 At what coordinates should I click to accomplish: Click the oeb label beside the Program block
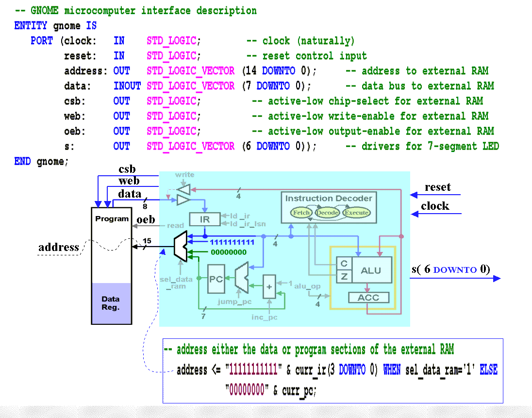click(x=146, y=219)
